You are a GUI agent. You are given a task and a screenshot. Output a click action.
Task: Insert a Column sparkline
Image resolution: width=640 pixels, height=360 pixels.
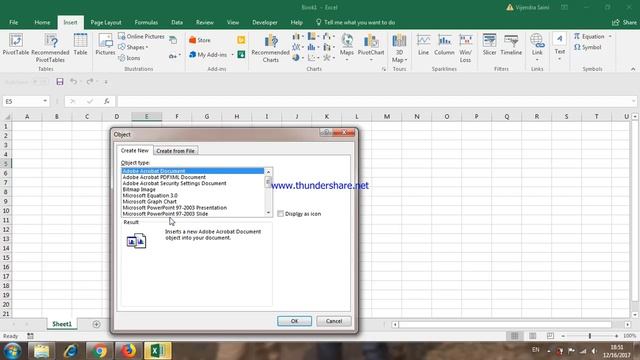[444, 44]
